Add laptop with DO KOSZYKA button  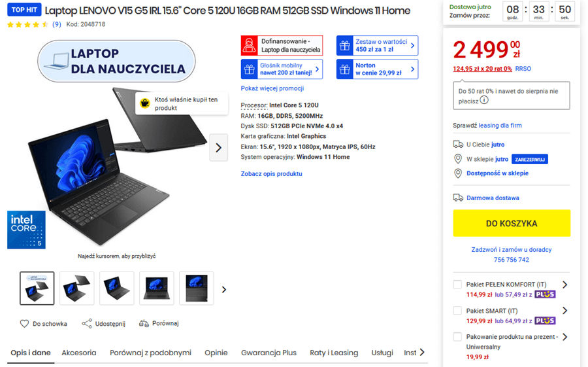point(512,223)
